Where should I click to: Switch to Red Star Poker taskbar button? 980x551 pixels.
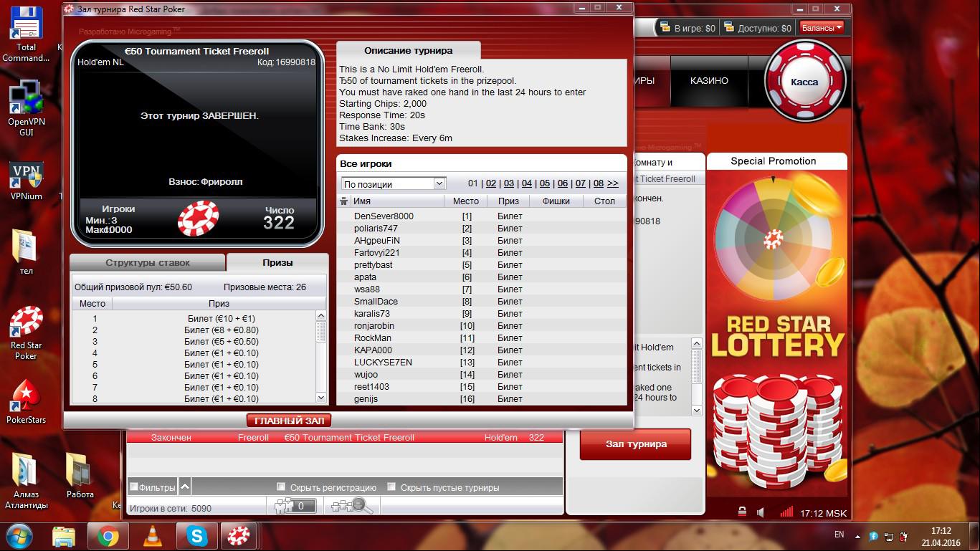click(238, 536)
